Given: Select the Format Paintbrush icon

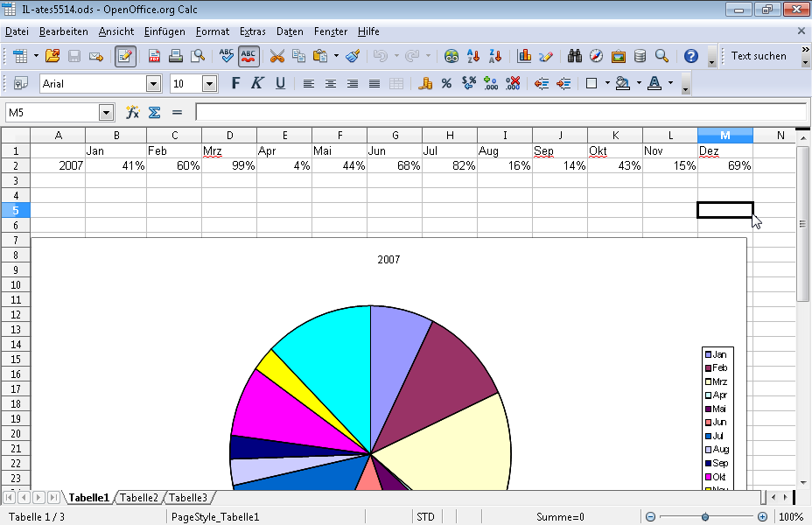Looking at the screenshot, I should (353, 56).
